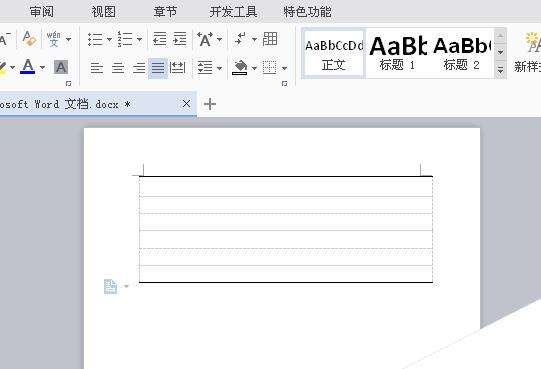Apply the 标题 1 style
This screenshot has width=541, height=369.
click(x=397, y=54)
